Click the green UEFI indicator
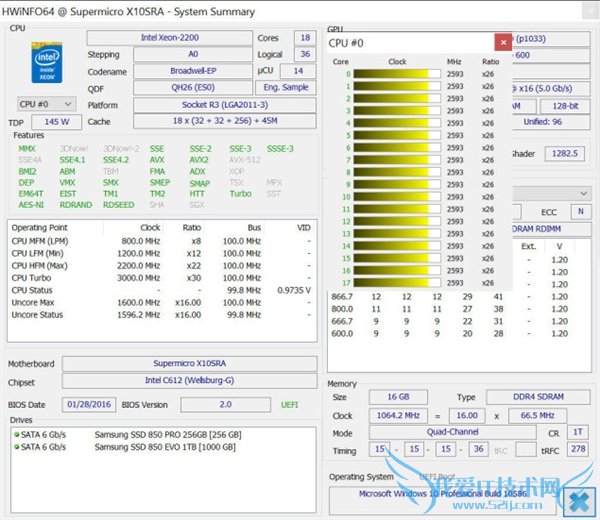 pos(289,405)
